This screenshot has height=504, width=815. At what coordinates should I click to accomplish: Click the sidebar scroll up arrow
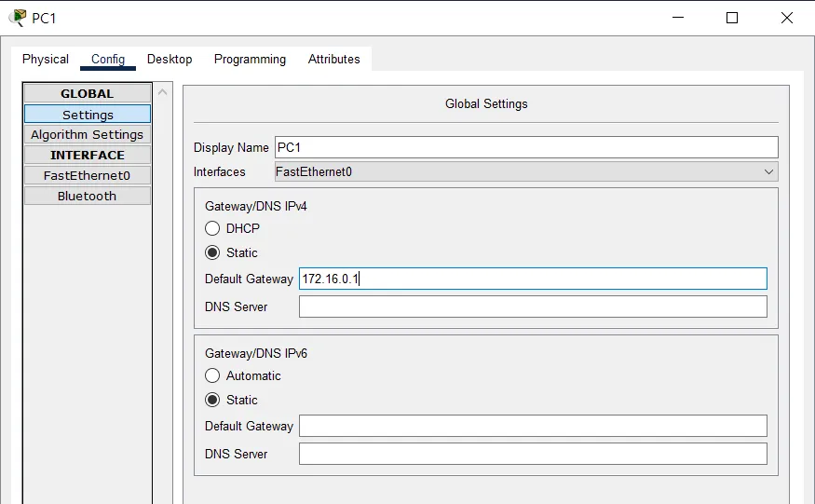pos(163,92)
